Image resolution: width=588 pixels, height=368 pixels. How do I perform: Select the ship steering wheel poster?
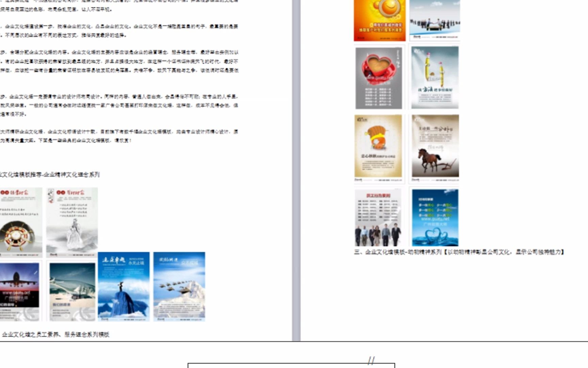(x=21, y=222)
